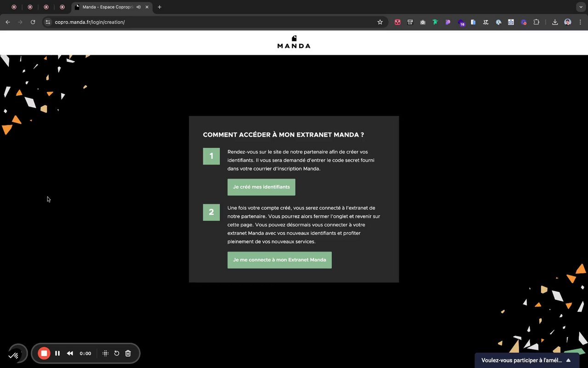This screenshot has height=368, width=588.
Task: Click the 'Voulez-vous participer à l'amél...' banner text
Action: (521, 360)
